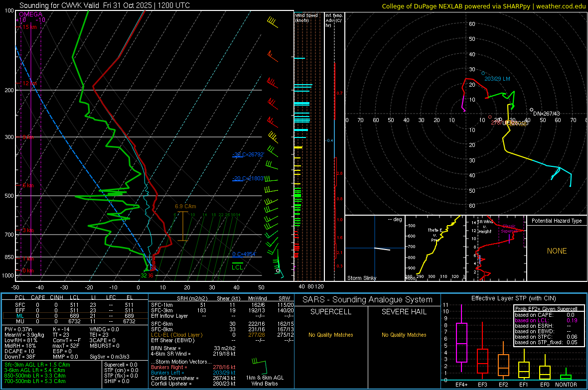Click the -20 C=21803' level label
Screen dimensions: 588x390
[x=248, y=178]
